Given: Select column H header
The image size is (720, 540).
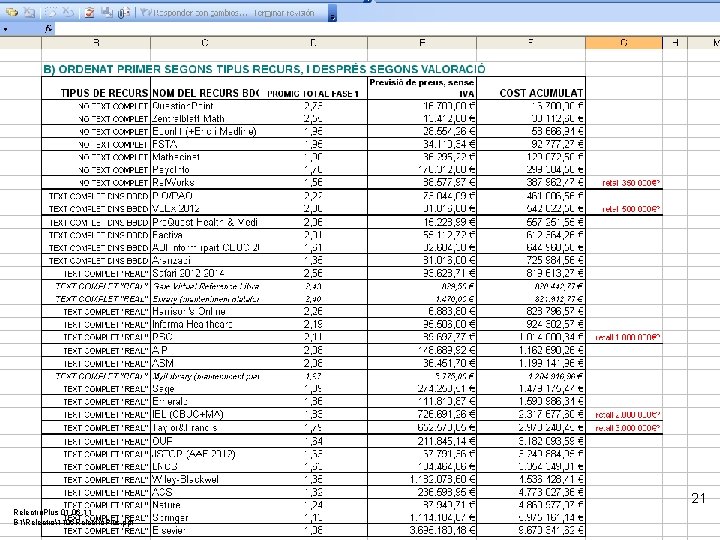Looking at the screenshot, I should 675,43.
